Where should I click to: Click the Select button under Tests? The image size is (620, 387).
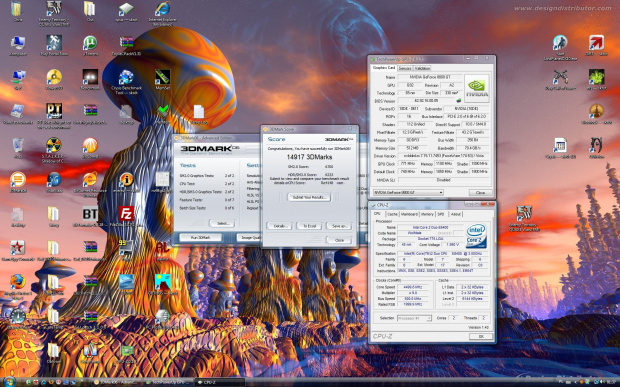(x=222, y=223)
